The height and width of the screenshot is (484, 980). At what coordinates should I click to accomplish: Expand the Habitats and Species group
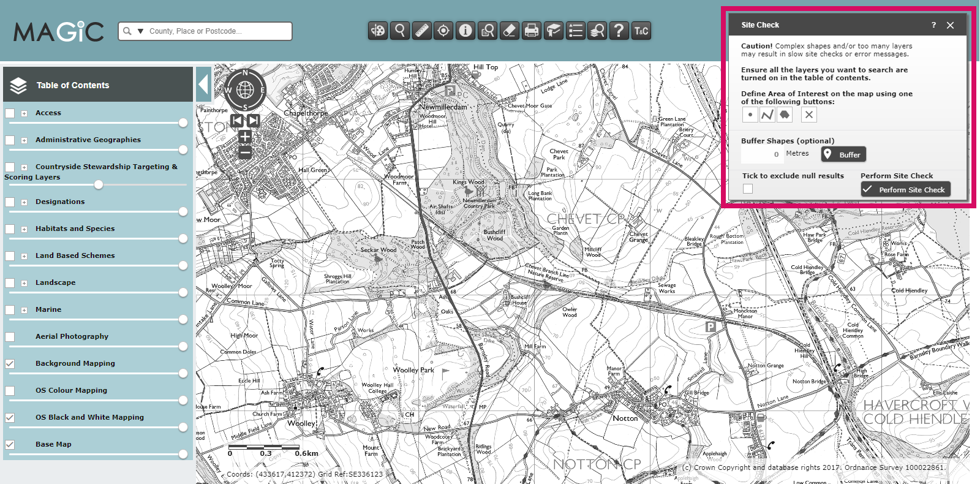point(24,229)
